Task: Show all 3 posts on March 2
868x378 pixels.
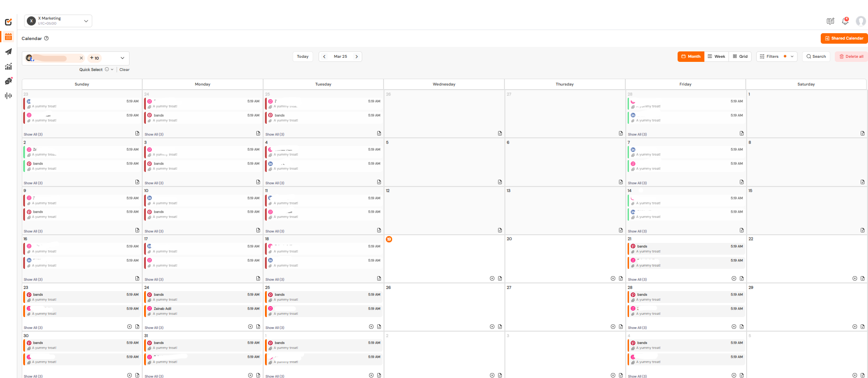Action: click(x=33, y=183)
